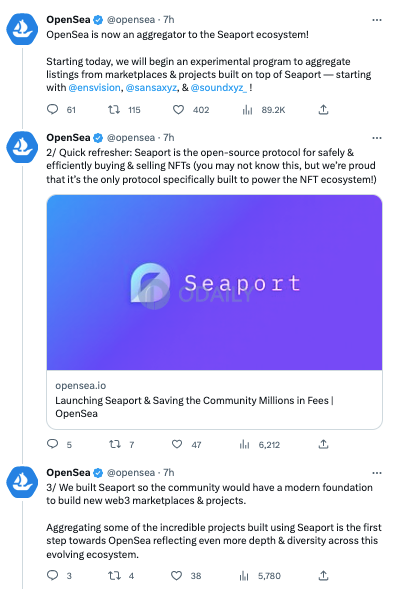This screenshot has width=393, height=589.
Task: Like the tweet showing 402 likes
Action: [178, 110]
